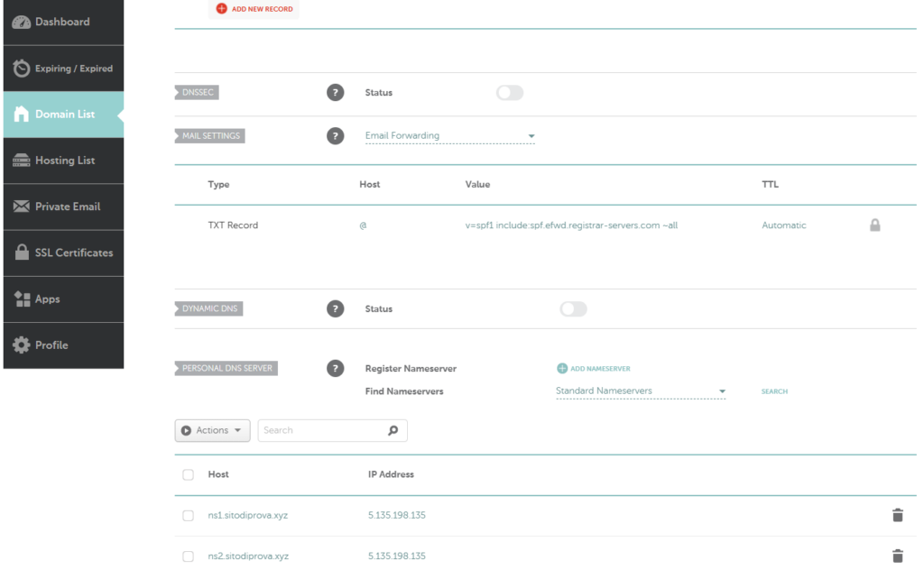
Task: Click the TTL column header
Action: pyautogui.click(x=770, y=184)
